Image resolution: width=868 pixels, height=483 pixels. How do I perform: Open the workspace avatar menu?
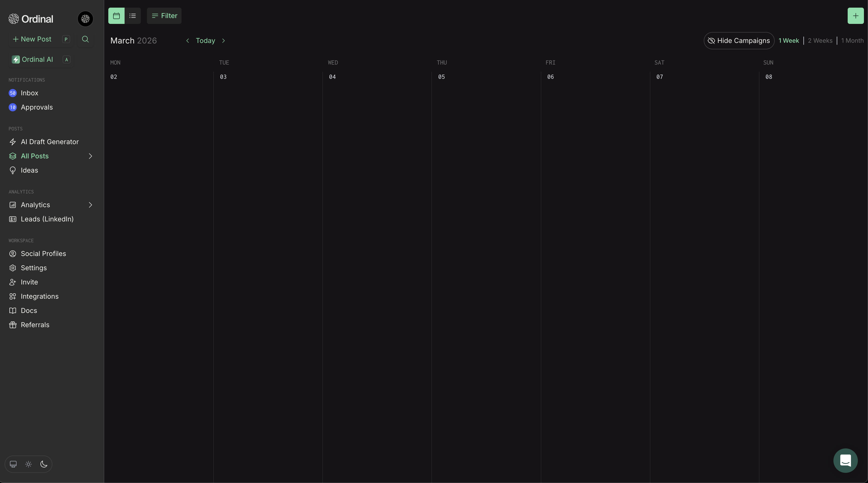[85, 19]
